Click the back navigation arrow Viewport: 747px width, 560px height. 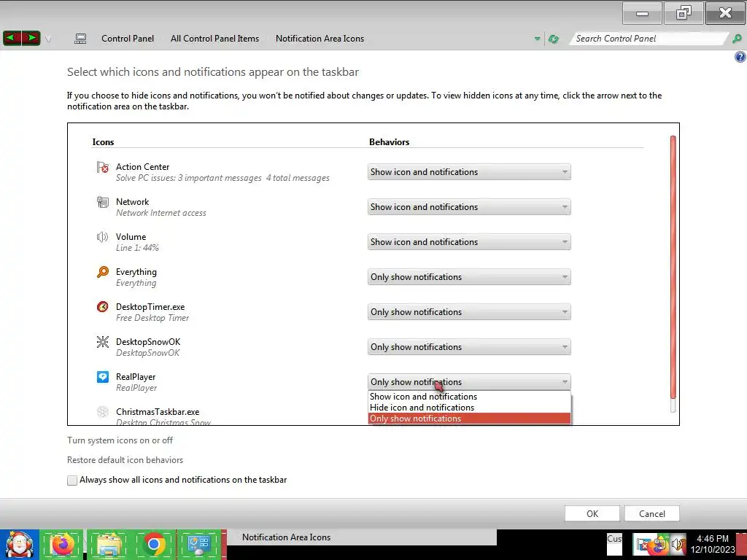(12, 38)
